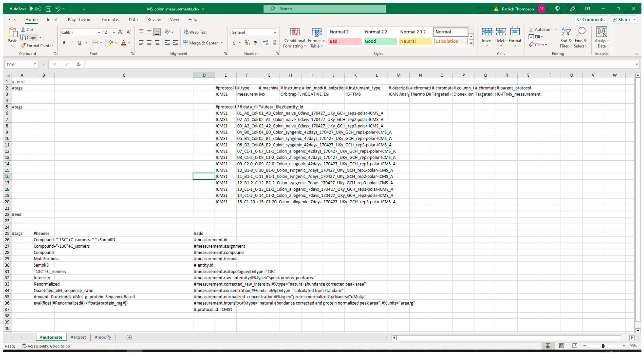
Task: Click the Increase Indent icon
Action: (x=176, y=43)
